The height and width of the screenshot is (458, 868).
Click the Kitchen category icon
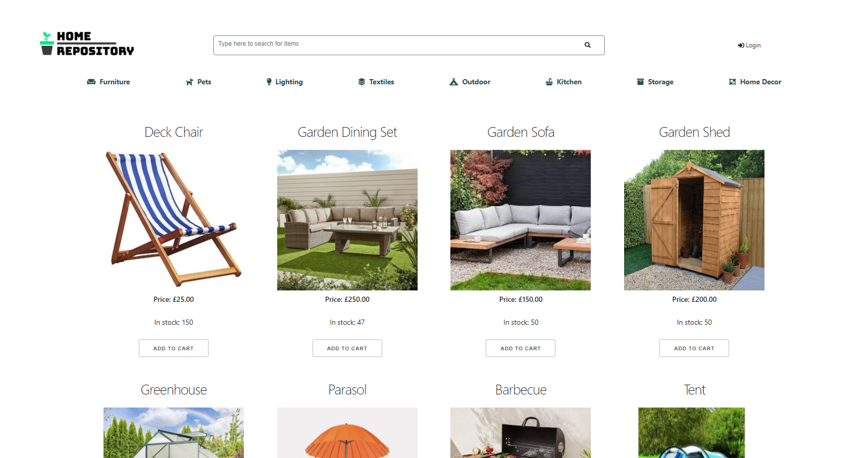click(x=549, y=82)
